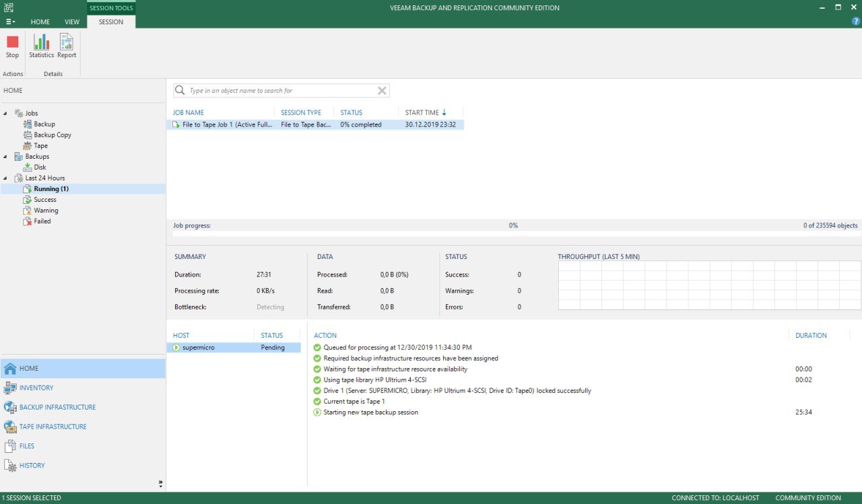Select the supermicro host row
This screenshot has height=504, width=862.
point(234,348)
